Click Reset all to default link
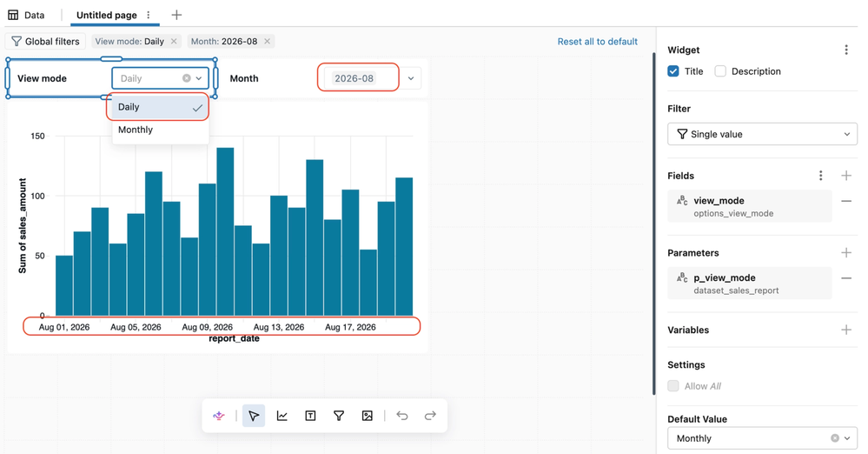Screen dimensions: 868x454 pyautogui.click(x=597, y=42)
